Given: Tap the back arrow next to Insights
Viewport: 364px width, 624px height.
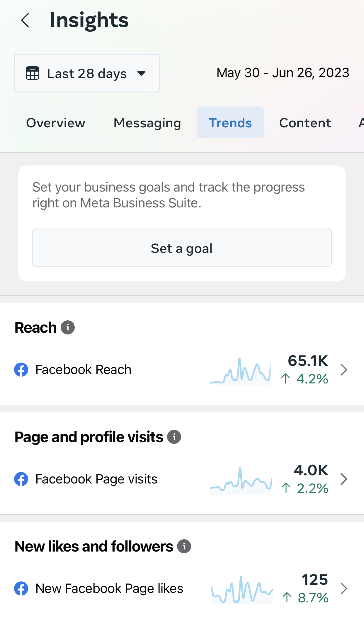Looking at the screenshot, I should pos(25,21).
